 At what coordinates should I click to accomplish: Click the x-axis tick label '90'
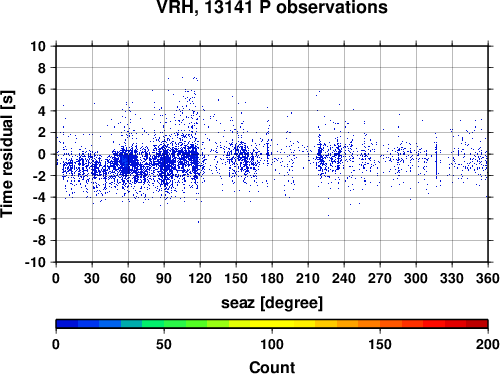[x=164, y=278]
